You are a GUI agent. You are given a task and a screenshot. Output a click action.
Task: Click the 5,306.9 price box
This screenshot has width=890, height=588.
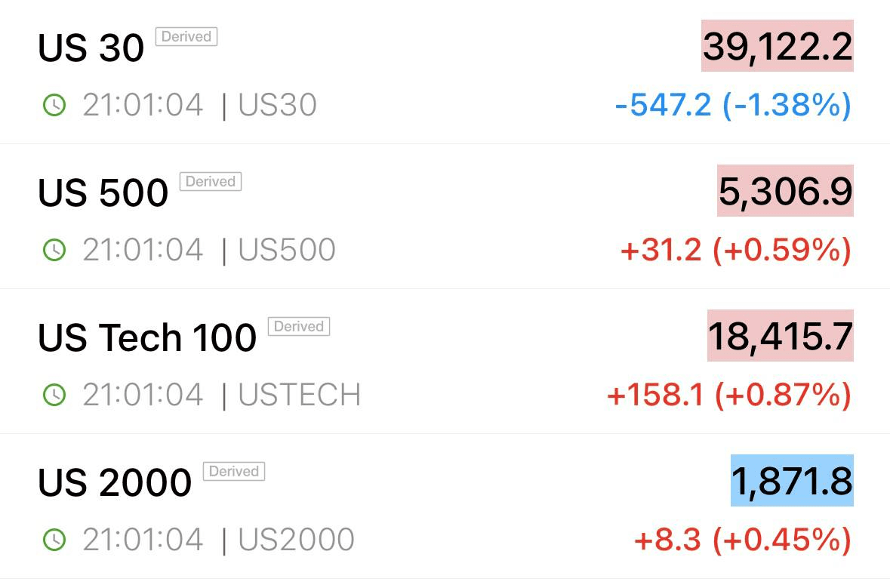click(x=786, y=191)
